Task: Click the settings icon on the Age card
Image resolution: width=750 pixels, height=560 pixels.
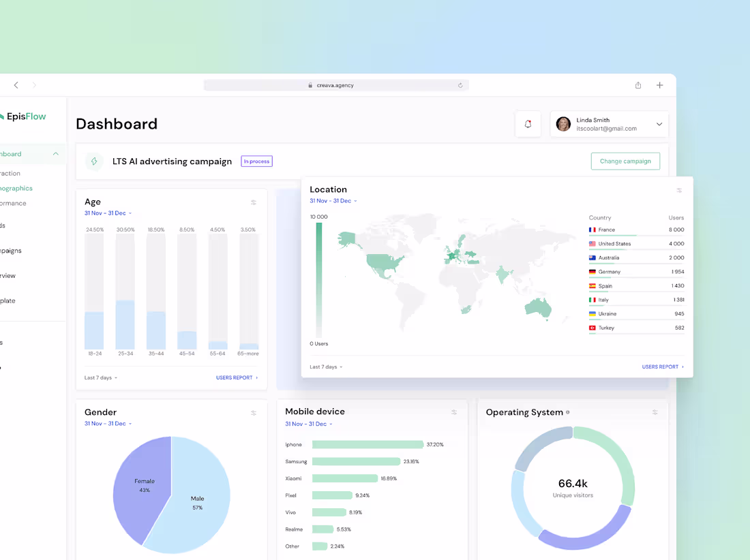Action: pos(254,202)
